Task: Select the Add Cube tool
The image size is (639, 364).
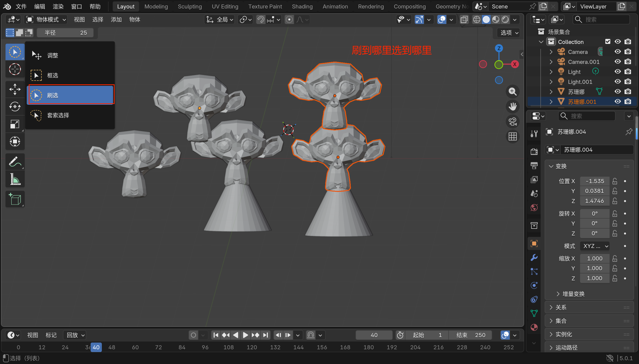Action: coord(15,199)
